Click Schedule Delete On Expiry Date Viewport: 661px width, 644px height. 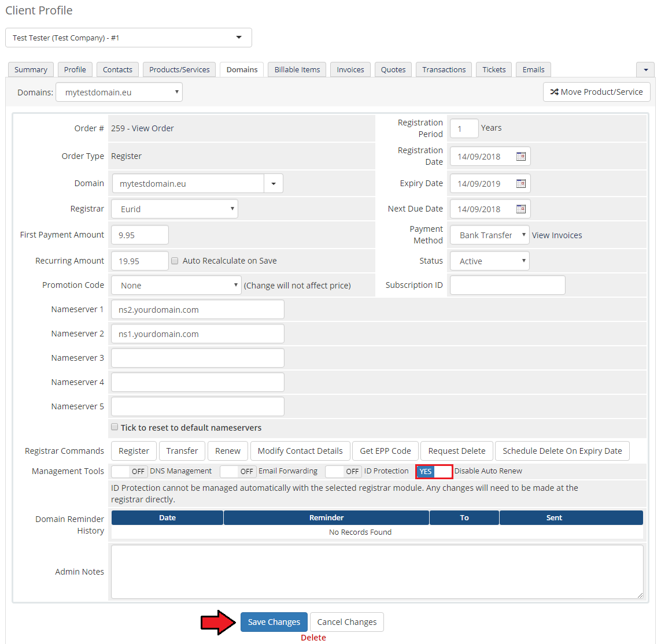click(x=562, y=451)
